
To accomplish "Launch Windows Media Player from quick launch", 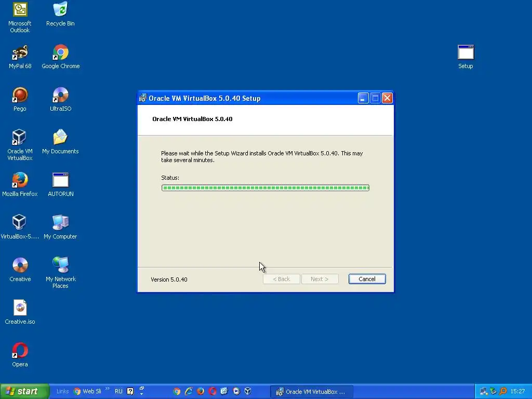I will (x=236, y=391).
